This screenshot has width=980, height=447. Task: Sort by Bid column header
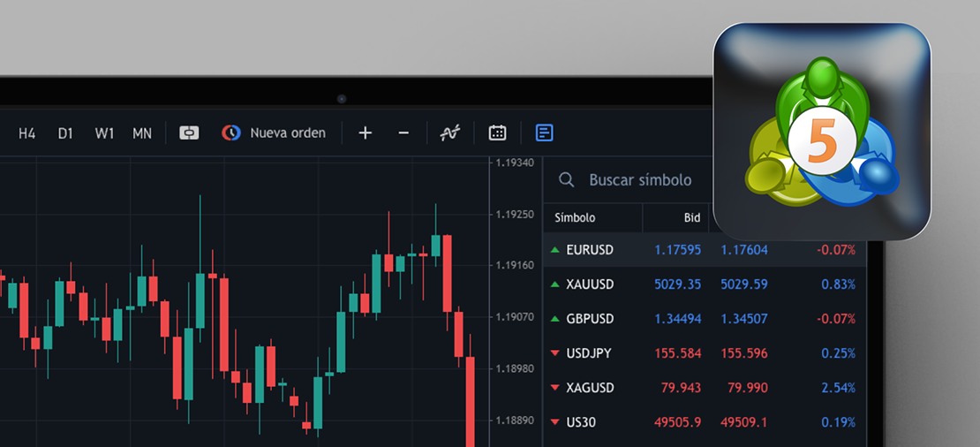[x=692, y=218]
